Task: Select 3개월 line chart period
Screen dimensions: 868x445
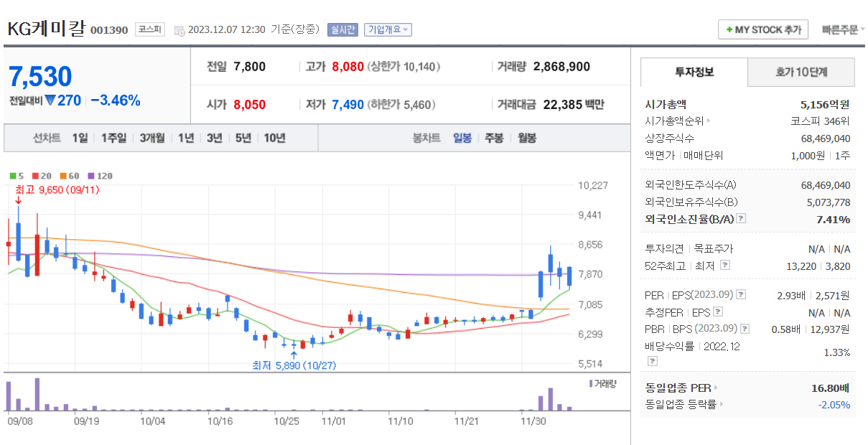Action: (152, 138)
